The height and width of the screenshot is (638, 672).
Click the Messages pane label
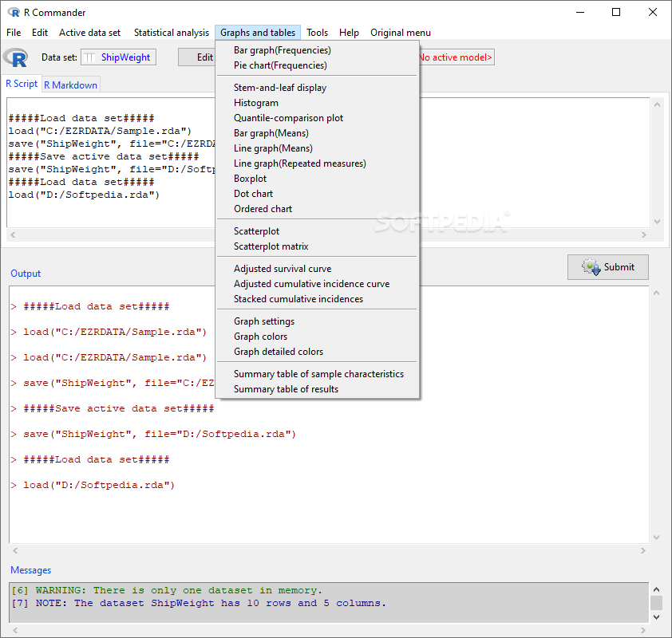31,570
